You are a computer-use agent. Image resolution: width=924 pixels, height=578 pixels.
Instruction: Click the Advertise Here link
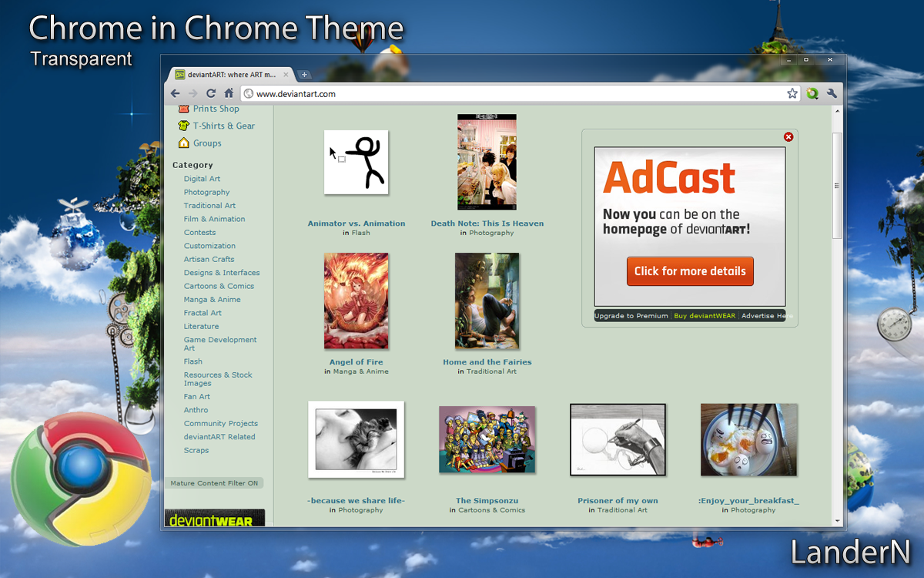click(x=765, y=316)
